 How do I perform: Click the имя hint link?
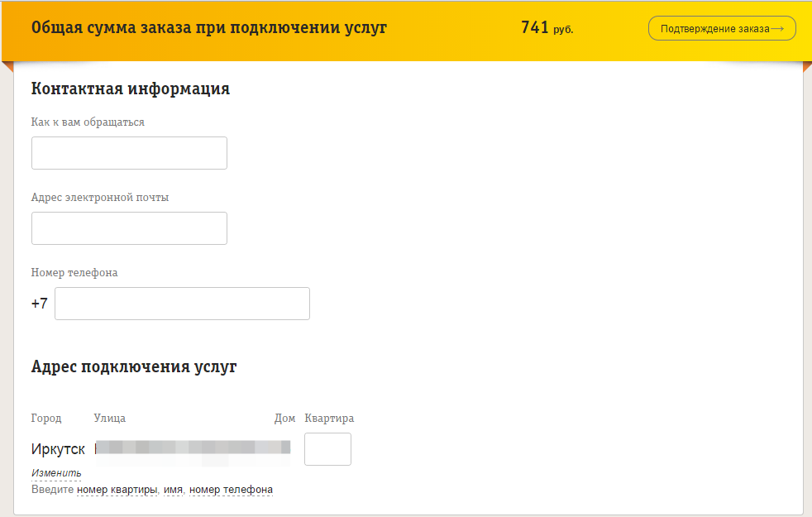tap(173, 490)
